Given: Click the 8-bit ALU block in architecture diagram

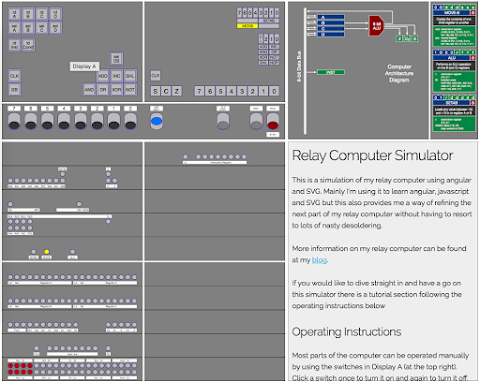Looking at the screenshot, I should coord(376,26).
